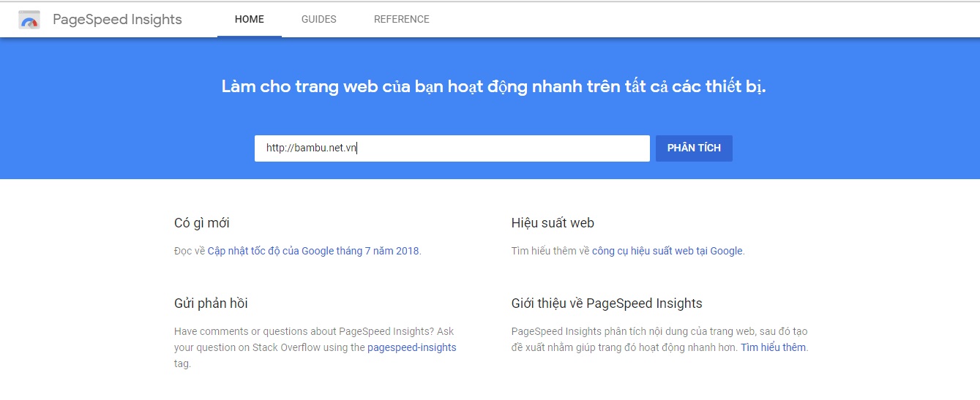This screenshot has height=400, width=980.
Task: Click the Có gì mới heading
Action: point(202,223)
